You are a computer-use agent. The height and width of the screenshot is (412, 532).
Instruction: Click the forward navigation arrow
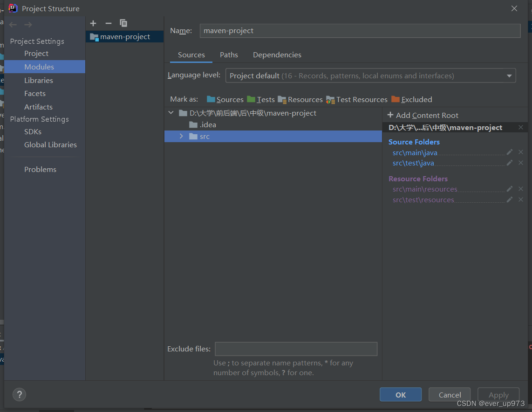(28, 25)
